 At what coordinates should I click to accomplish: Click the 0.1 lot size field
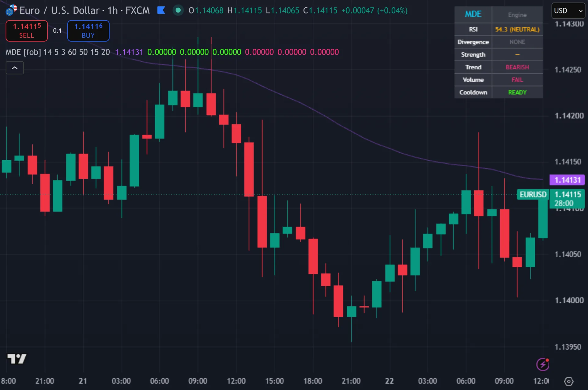pos(57,31)
